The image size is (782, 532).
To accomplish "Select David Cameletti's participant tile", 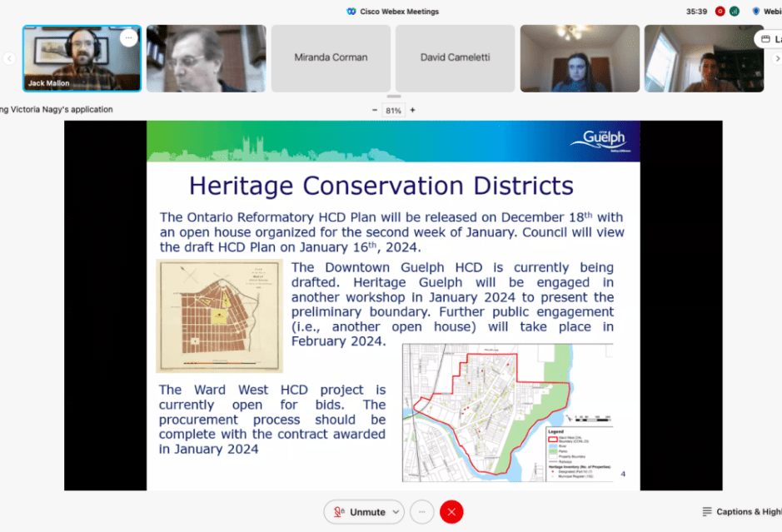I will click(x=455, y=58).
